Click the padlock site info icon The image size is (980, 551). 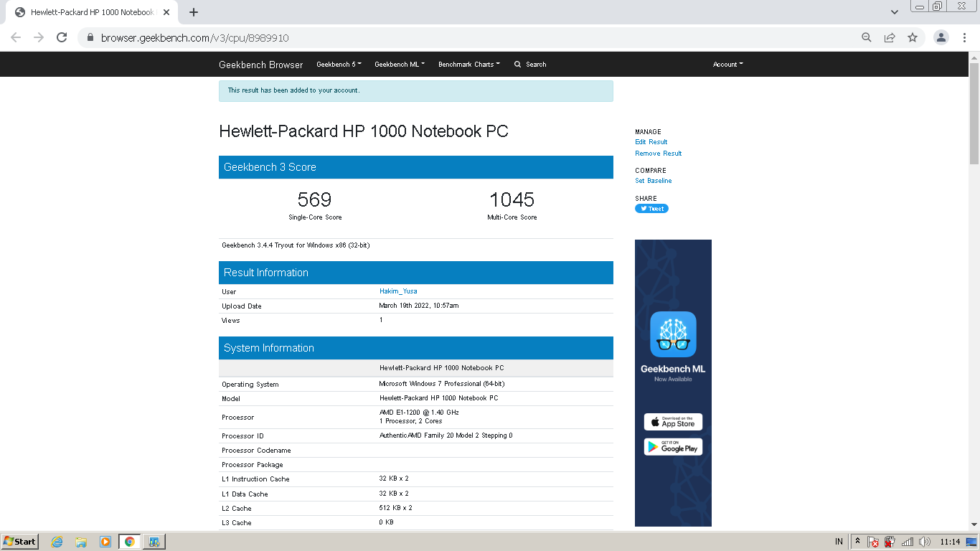coord(90,38)
